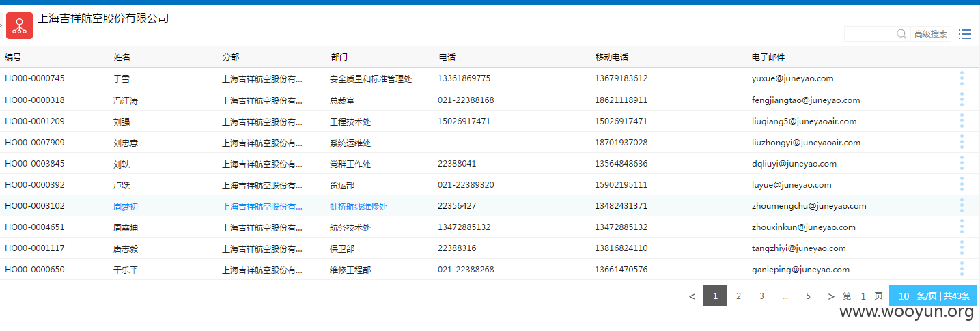The width and height of the screenshot is (980, 331).
Task: Open row actions for 冯江涛
Action: tap(962, 100)
